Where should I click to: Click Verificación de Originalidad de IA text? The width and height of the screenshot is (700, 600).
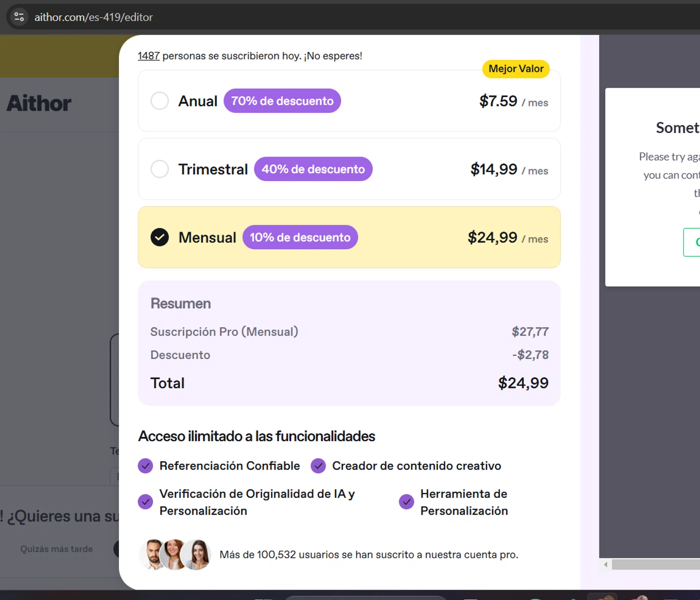257,502
